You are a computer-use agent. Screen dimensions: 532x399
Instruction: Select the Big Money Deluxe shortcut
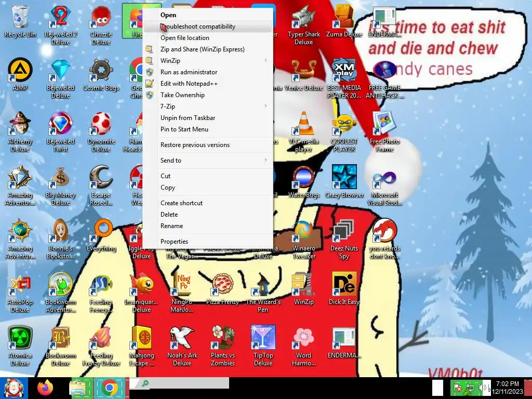pos(60,185)
